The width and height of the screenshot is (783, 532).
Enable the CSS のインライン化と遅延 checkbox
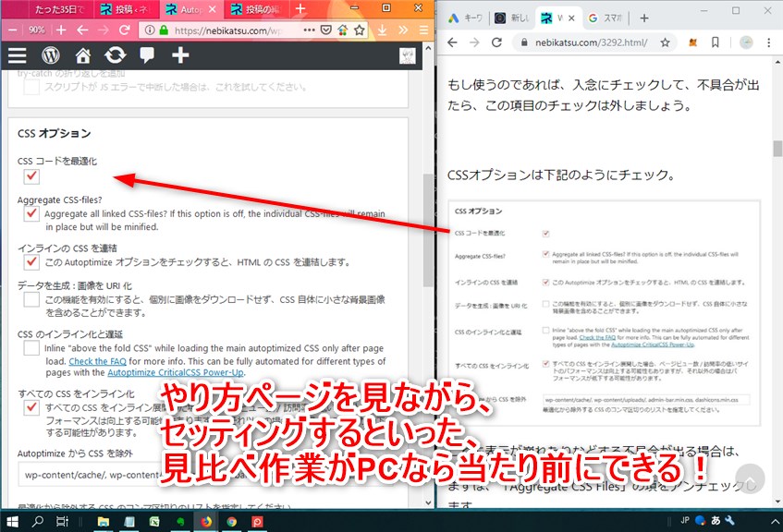pyautogui.click(x=31, y=348)
